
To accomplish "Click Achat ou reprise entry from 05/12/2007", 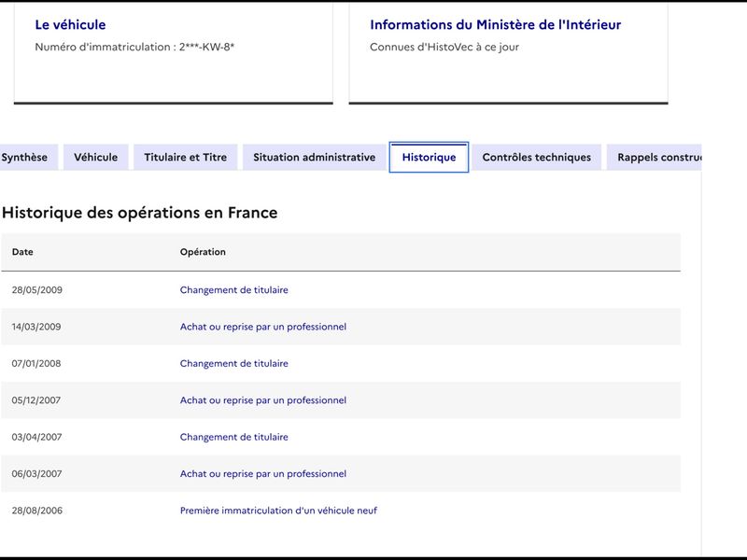I will click(x=263, y=400).
